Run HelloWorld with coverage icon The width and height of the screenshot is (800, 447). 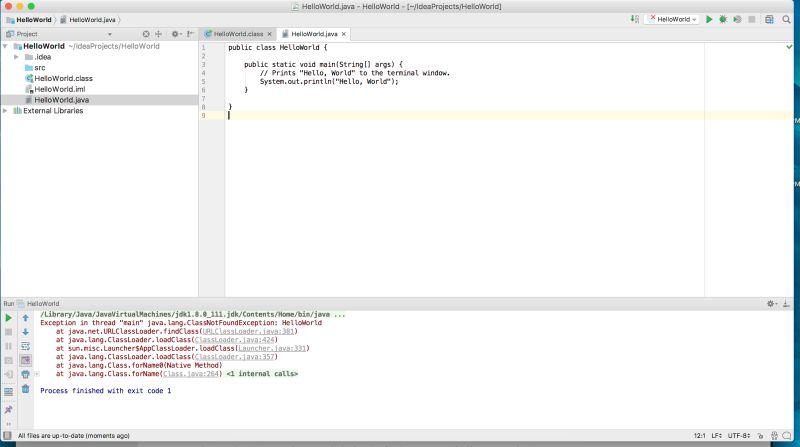point(737,19)
